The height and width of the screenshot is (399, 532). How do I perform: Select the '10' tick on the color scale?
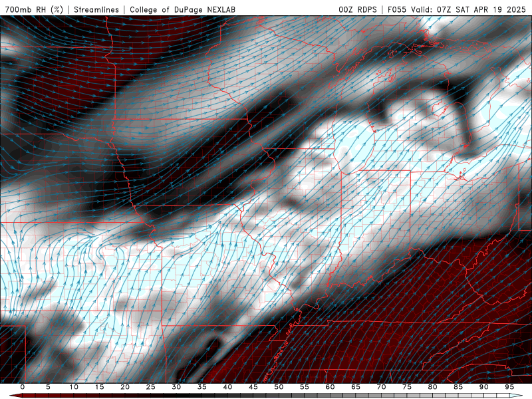(x=74, y=387)
